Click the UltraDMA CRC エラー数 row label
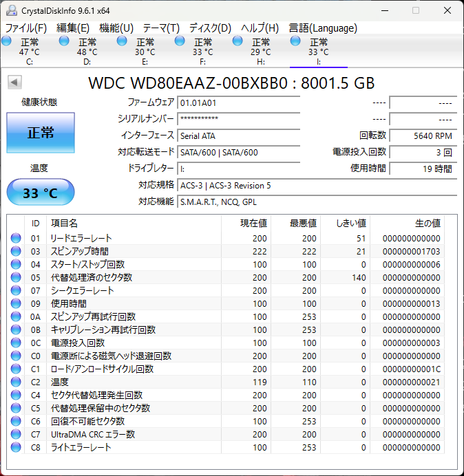 (93, 434)
